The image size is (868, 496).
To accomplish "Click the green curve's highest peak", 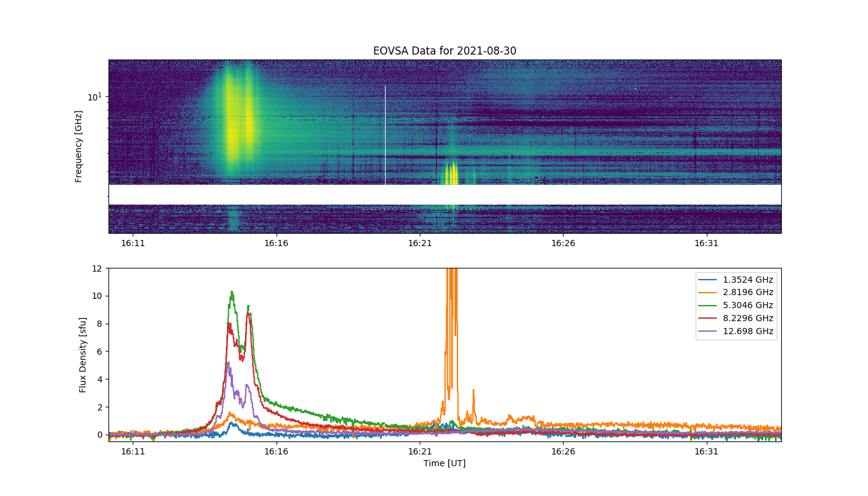I will click(232, 292).
